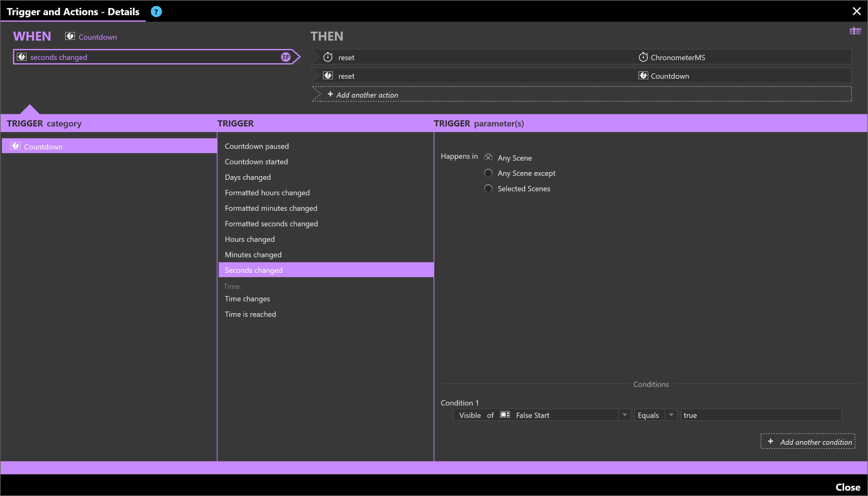Screen dimensions: 868x496
Task: Click the WHEN heading
Action: [32, 37]
